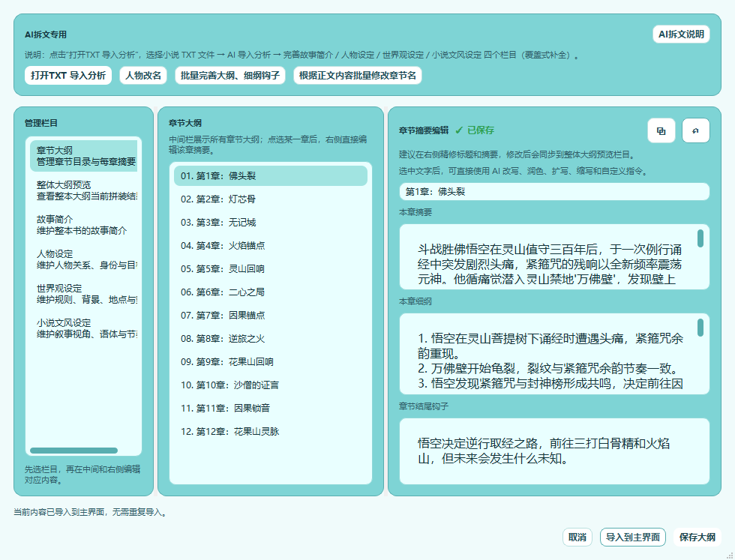Select chapter 05. 第5章：灵山回响
The width and height of the screenshot is (735, 560).
coord(271,269)
